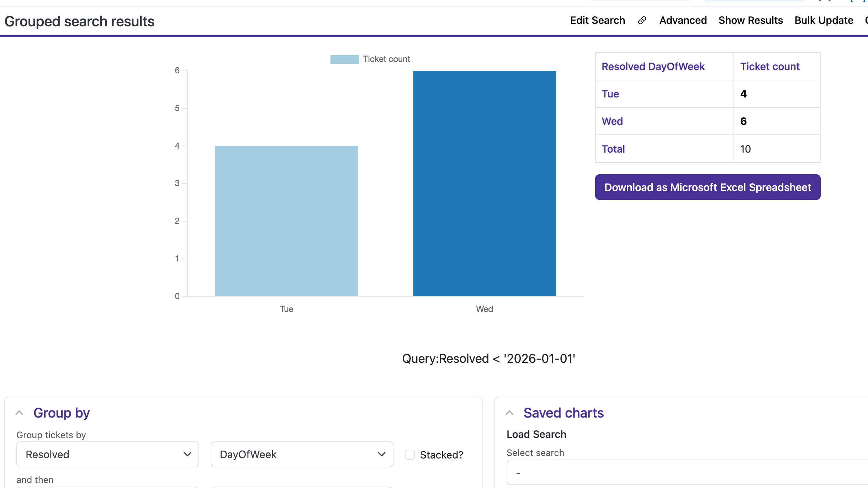
Task: Click the light blue Tue bar
Action: [286, 221]
